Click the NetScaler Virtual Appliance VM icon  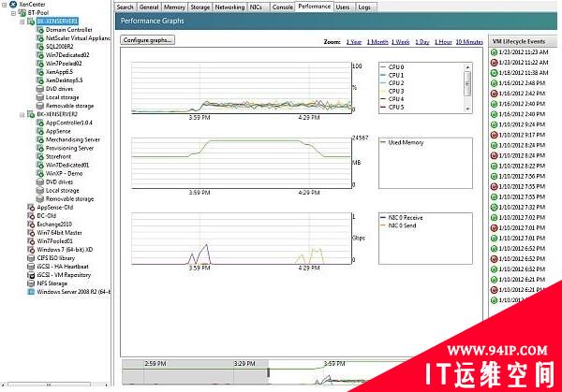(40, 38)
